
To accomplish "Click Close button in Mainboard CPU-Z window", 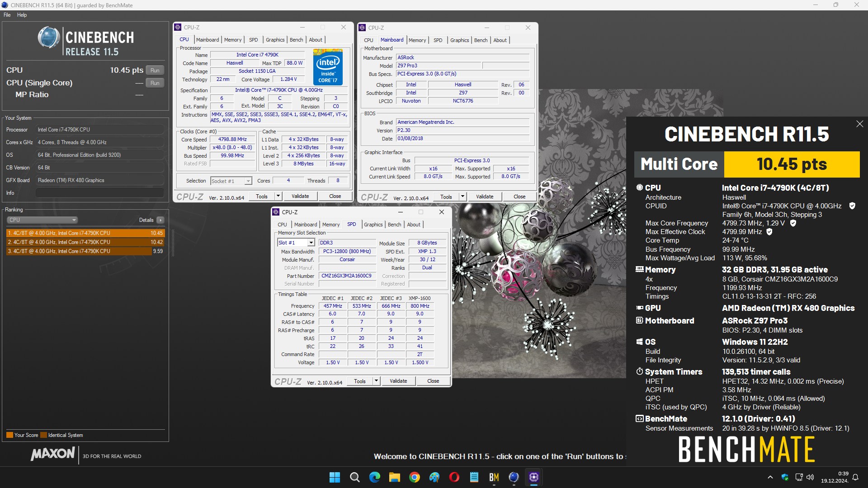I will pos(519,197).
